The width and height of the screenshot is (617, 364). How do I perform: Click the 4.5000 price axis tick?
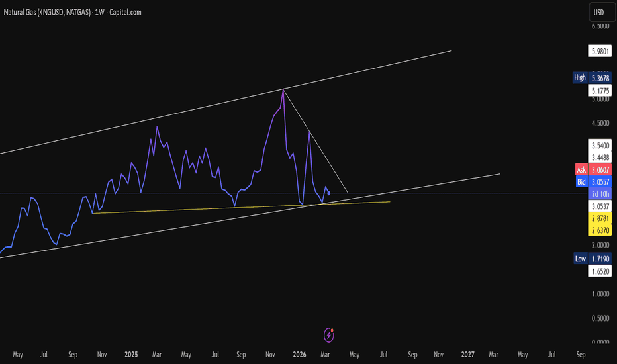(x=600, y=123)
